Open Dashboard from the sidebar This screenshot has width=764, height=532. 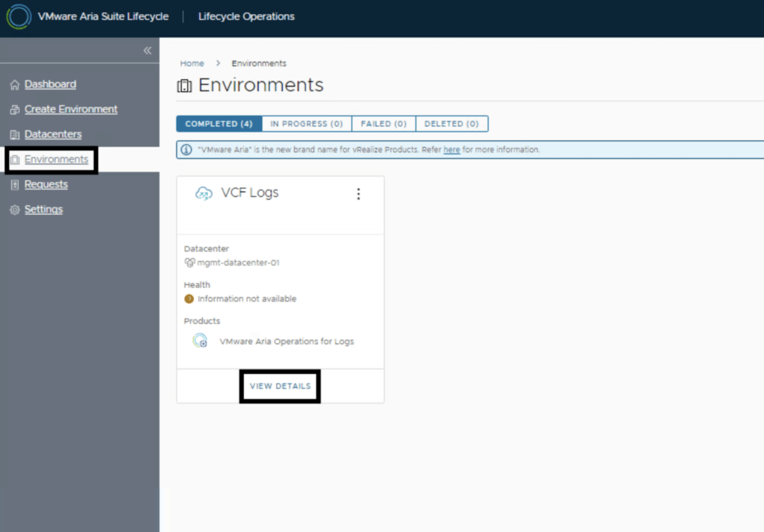point(50,84)
